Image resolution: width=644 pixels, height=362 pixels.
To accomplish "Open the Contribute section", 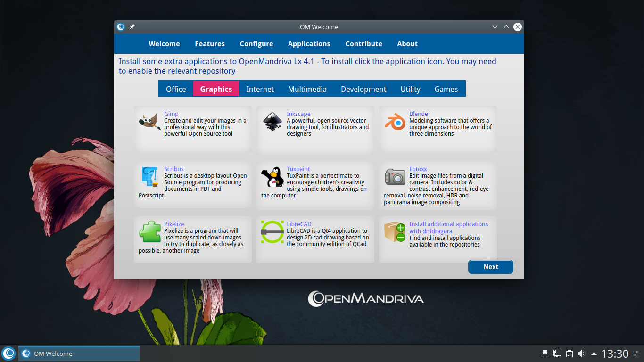I will coord(364,44).
